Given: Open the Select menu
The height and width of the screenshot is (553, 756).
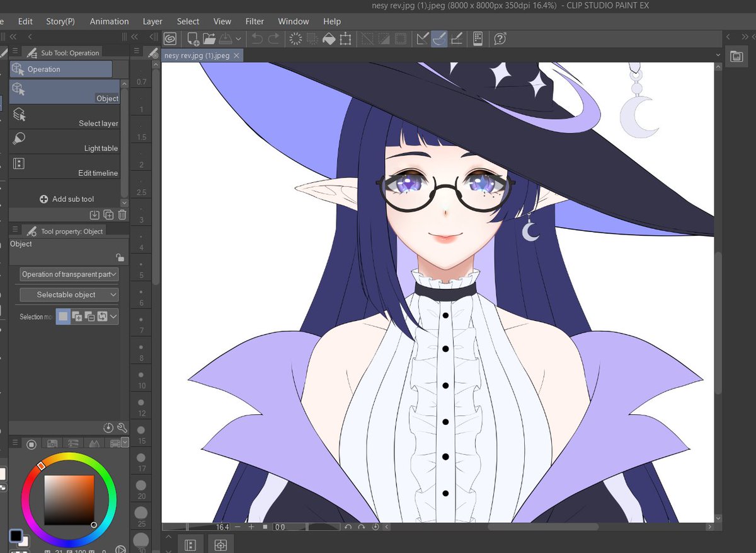Looking at the screenshot, I should pos(188,21).
